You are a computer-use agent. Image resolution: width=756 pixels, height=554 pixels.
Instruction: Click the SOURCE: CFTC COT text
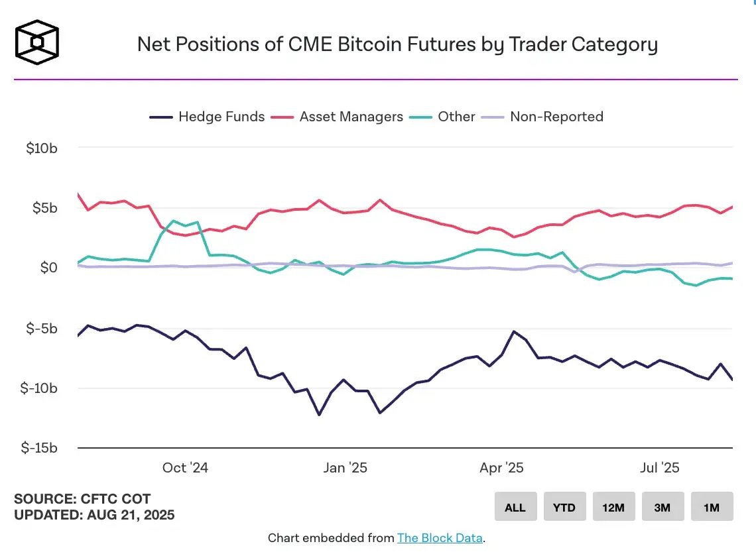click(x=82, y=499)
